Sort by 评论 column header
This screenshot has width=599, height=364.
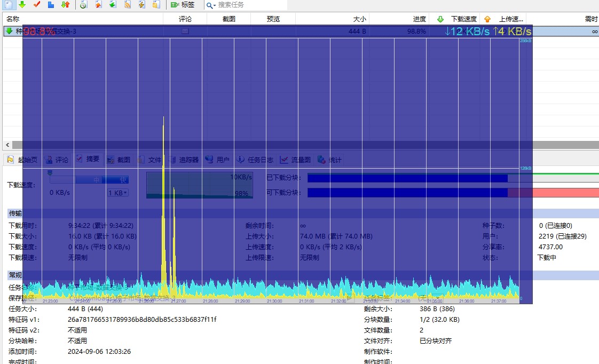185,19
